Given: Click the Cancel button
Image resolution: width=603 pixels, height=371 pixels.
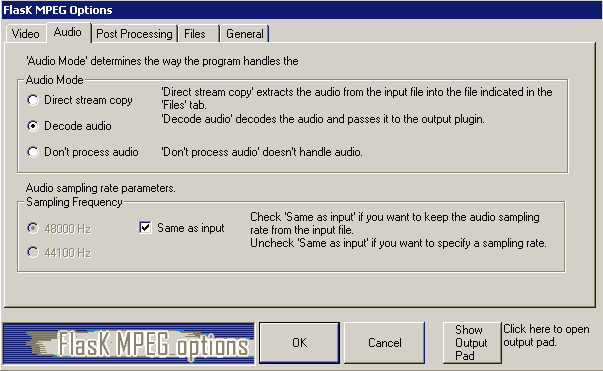Looking at the screenshot, I should coord(385,343).
